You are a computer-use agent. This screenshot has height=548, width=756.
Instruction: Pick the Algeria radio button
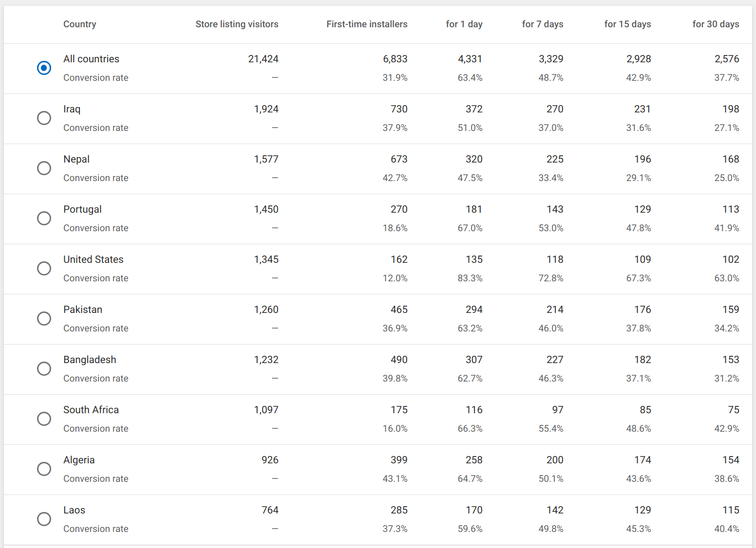click(x=44, y=469)
